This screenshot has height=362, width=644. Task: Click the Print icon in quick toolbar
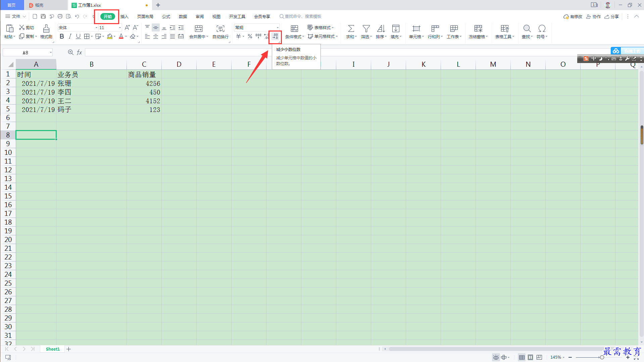click(60, 16)
